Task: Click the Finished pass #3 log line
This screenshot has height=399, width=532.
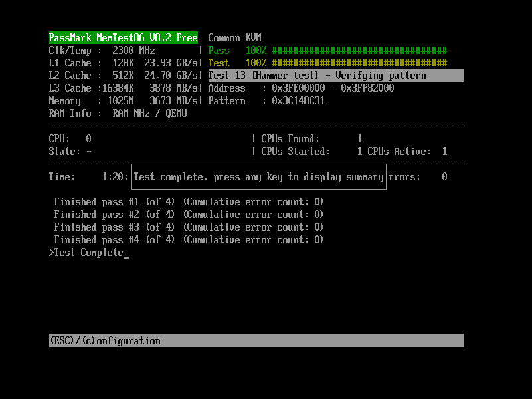Action: coord(189,227)
